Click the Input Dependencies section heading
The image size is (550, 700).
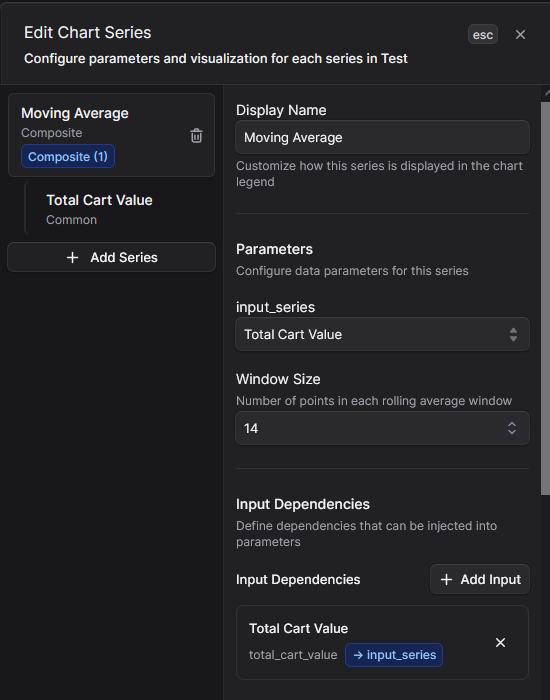303,504
